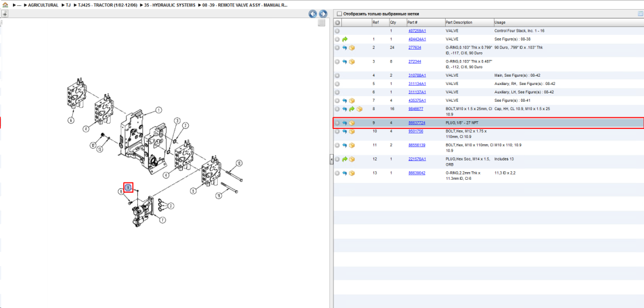
Task: Click the blue arrow icon in the 272344 row
Action: pos(345,62)
